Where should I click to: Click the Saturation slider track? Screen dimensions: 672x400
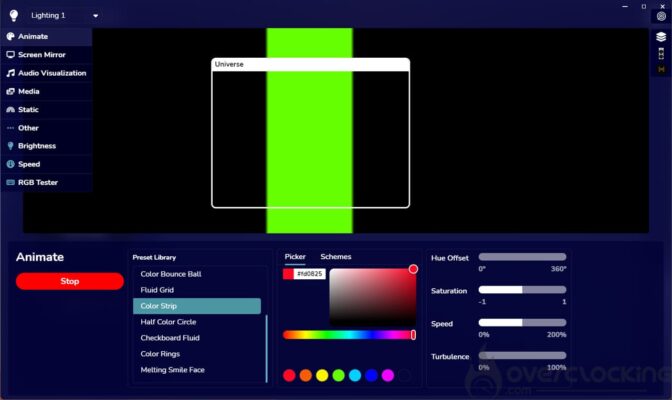point(522,290)
